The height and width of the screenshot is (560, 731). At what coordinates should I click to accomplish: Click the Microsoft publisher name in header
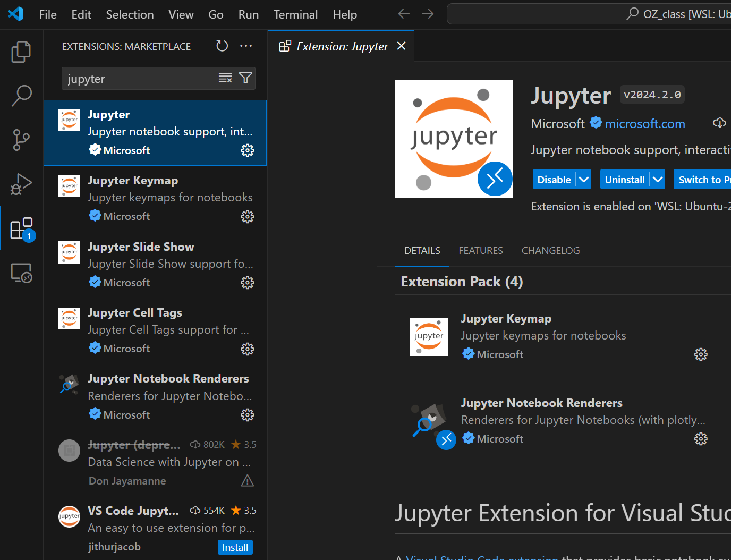(558, 123)
